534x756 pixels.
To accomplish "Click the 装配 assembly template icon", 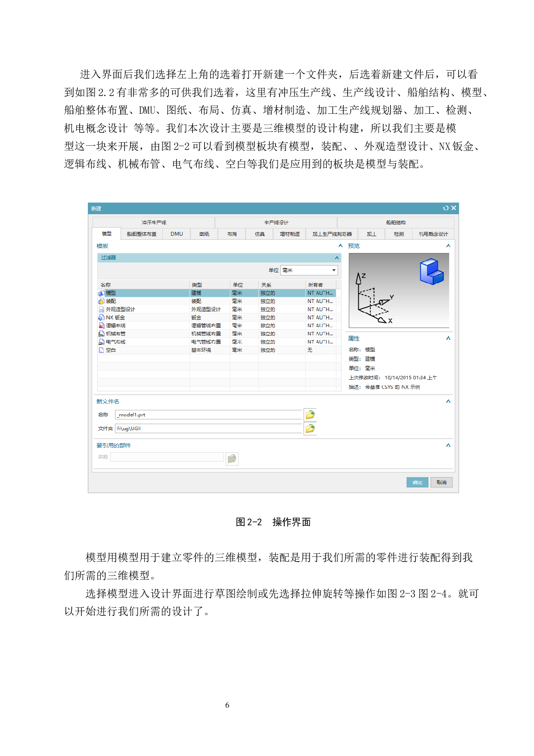I will 101,301.
